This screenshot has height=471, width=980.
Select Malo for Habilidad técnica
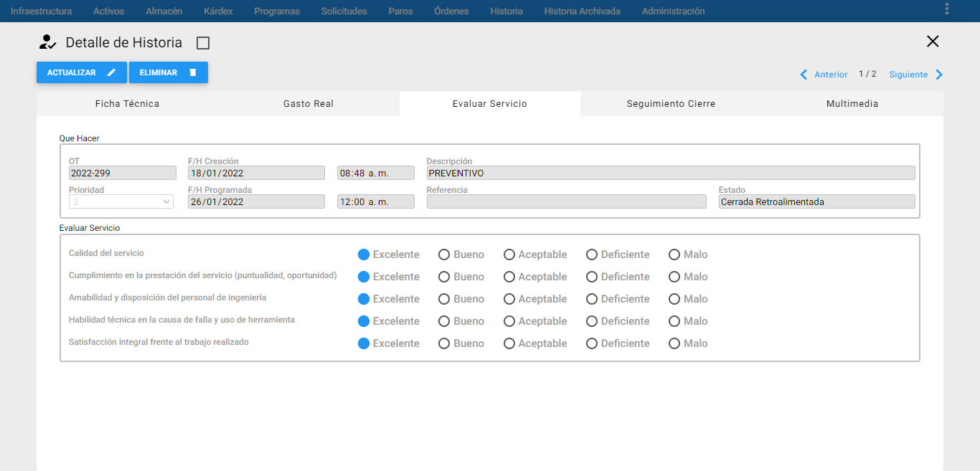(674, 321)
